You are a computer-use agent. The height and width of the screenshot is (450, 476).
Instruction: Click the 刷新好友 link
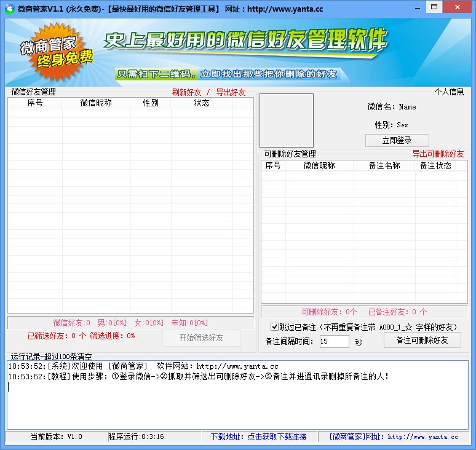tap(187, 92)
